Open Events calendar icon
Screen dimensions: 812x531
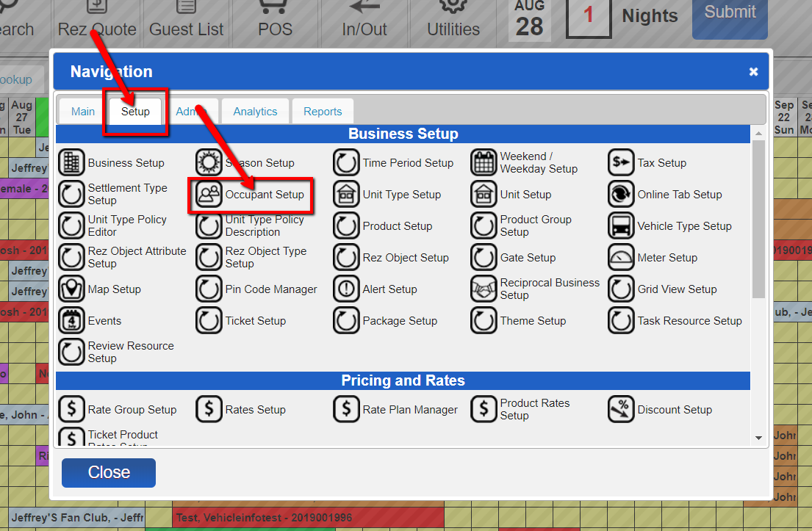pos(71,320)
